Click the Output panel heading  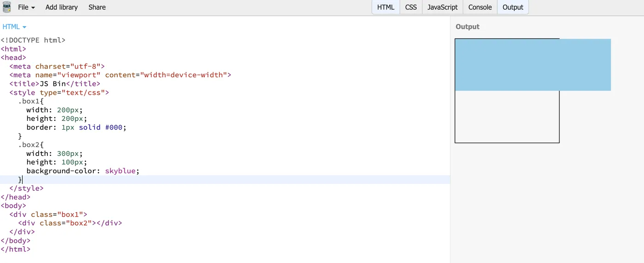pos(467,27)
